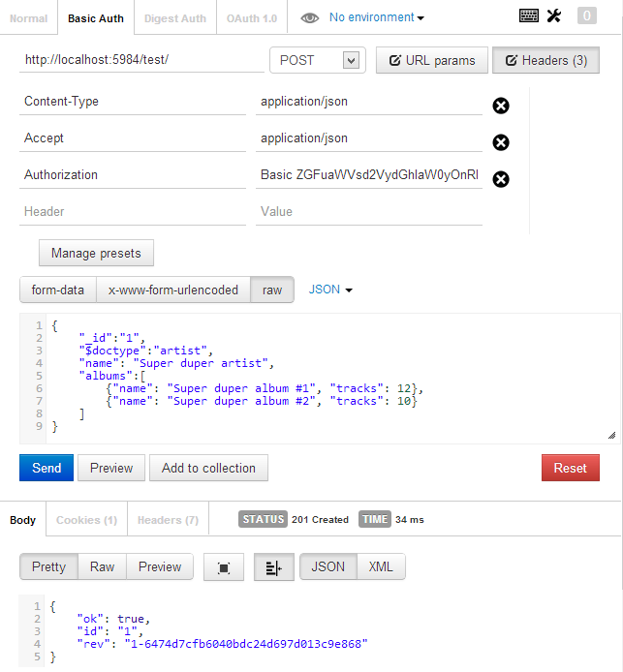Select the Basic Auth tab
Viewport: 623px width, 672px height.
pyautogui.click(x=96, y=18)
